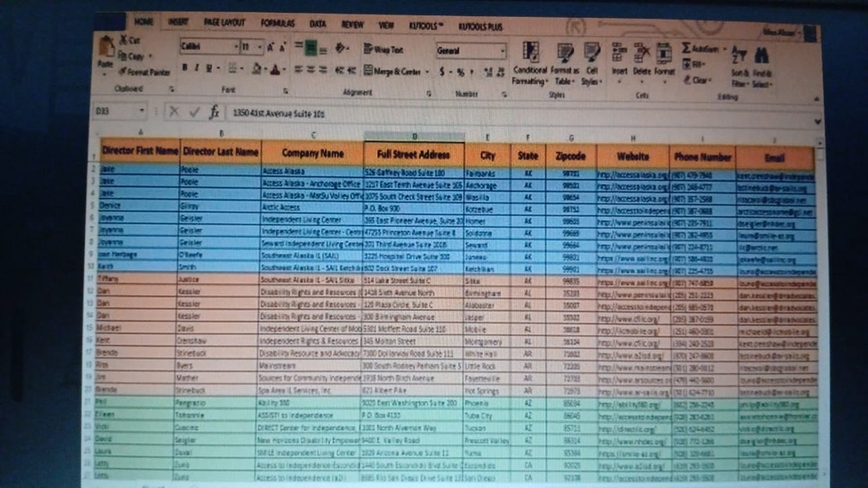Click Increase Decimal icon
Viewport: 868px width, 488px height.
[x=487, y=72]
